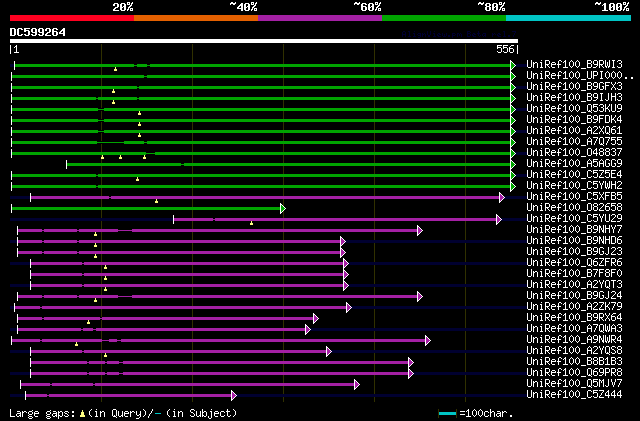
Task: Click the green arrowhead of the A7Q755 row
Action: pos(513,143)
